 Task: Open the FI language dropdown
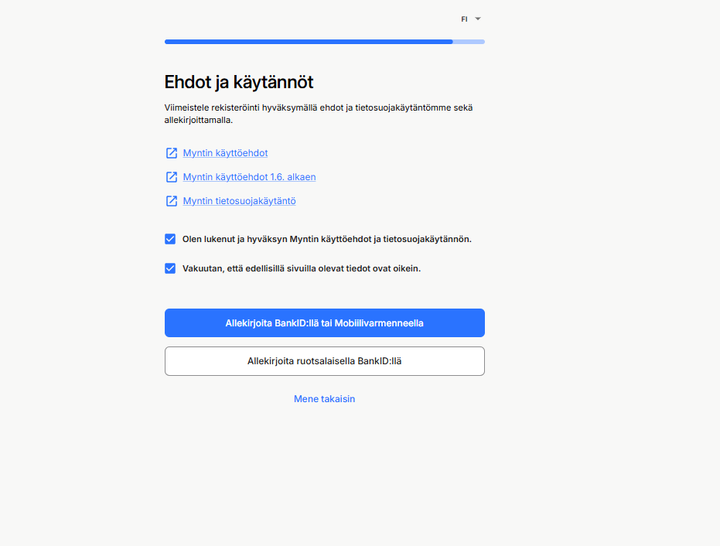[471, 19]
